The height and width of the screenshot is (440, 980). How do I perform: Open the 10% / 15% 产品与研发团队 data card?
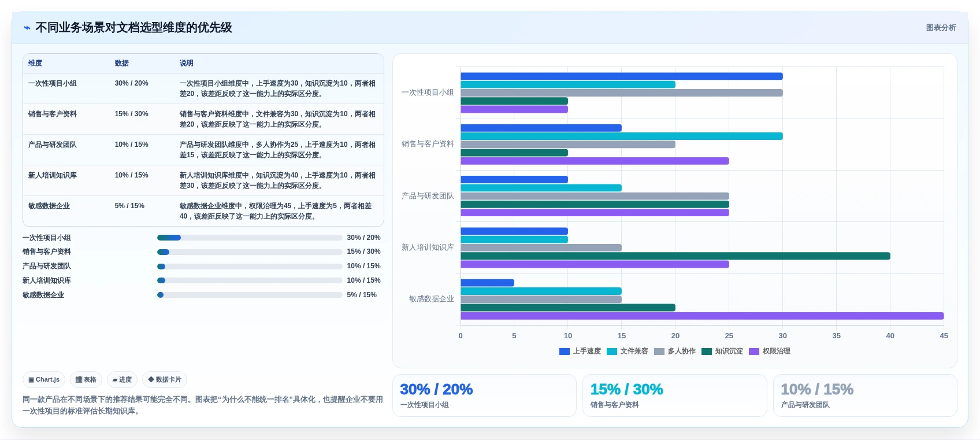[x=865, y=395]
